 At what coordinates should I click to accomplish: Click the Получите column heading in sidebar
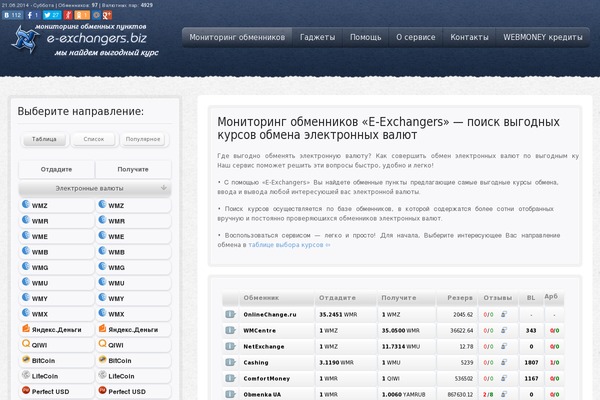click(x=133, y=170)
